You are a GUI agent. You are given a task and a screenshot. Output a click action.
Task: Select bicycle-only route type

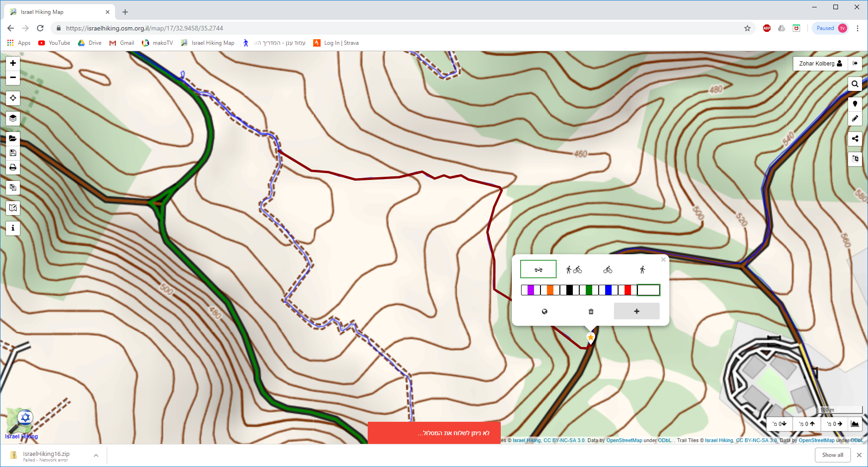608,269
